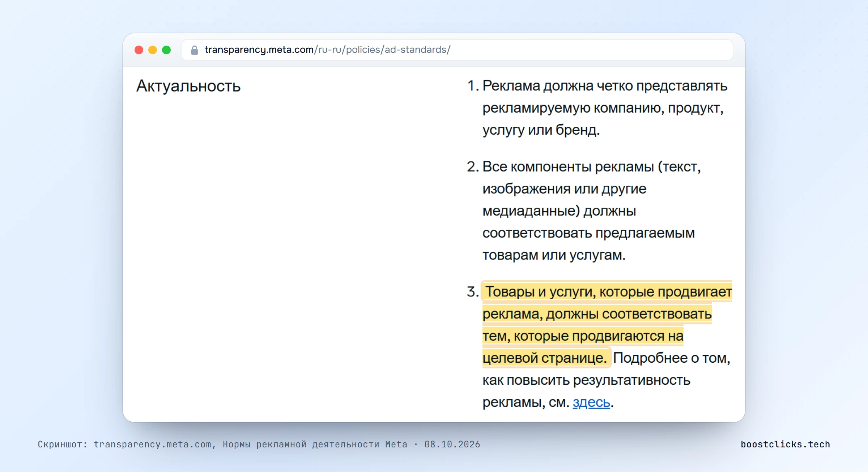The image size is (868, 472).
Task: Click the padlock icon in address bar
Action: [x=195, y=50]
